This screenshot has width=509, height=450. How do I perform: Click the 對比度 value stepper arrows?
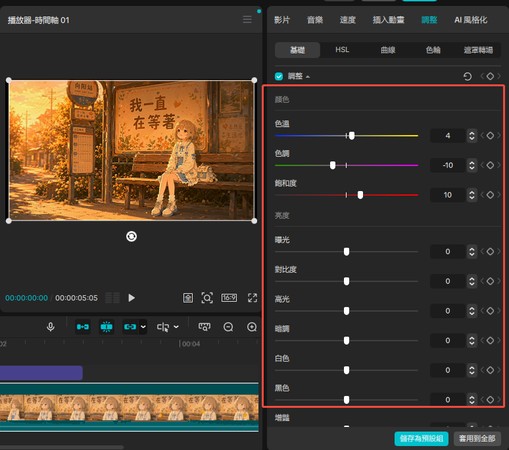pyautogui.click(x=472, y=281)
